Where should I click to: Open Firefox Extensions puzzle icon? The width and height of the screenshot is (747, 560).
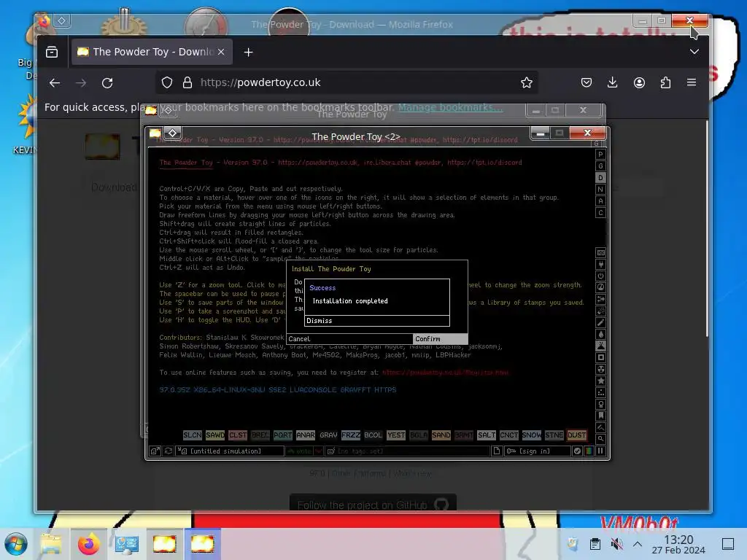click(x=665, y=83)
